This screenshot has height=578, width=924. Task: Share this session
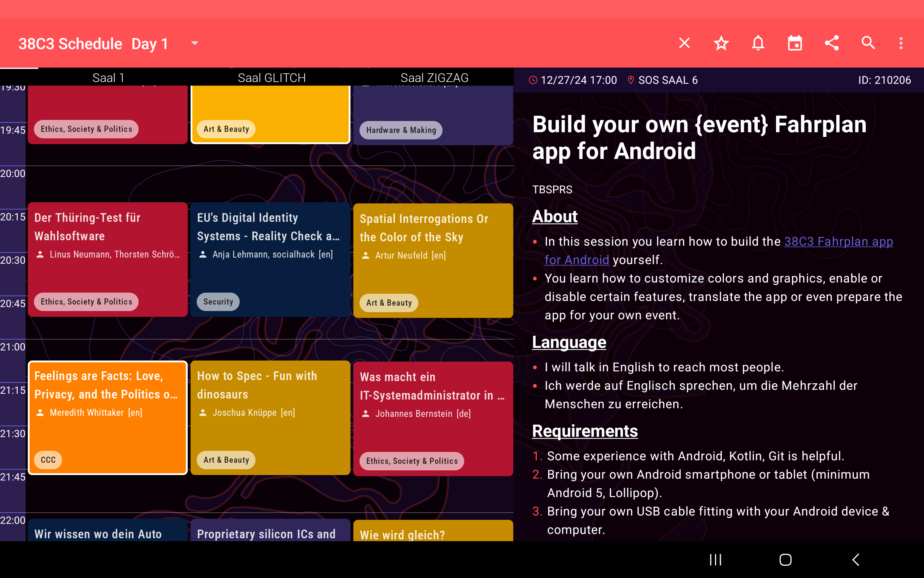(832, 43)
